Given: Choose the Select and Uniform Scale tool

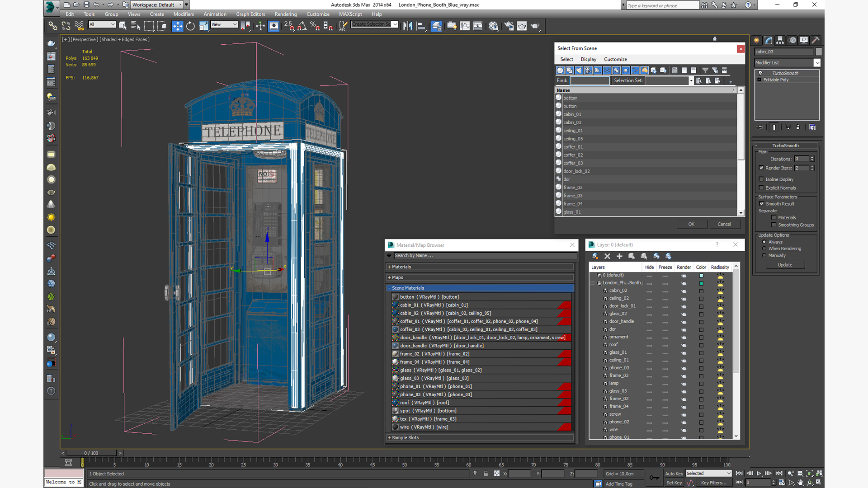Looking at the screenshot, I should point(203,26).
